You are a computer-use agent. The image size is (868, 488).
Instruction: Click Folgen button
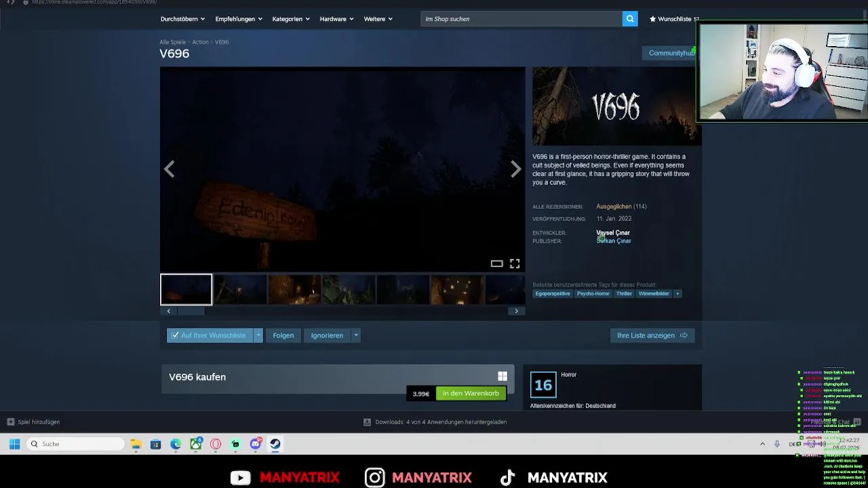(x=283, y=335)
